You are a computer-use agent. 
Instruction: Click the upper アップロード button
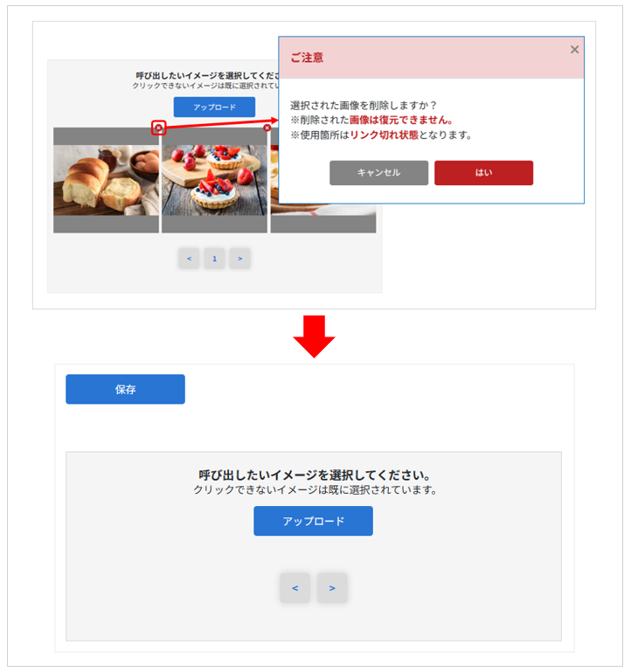tap(214, 107)
